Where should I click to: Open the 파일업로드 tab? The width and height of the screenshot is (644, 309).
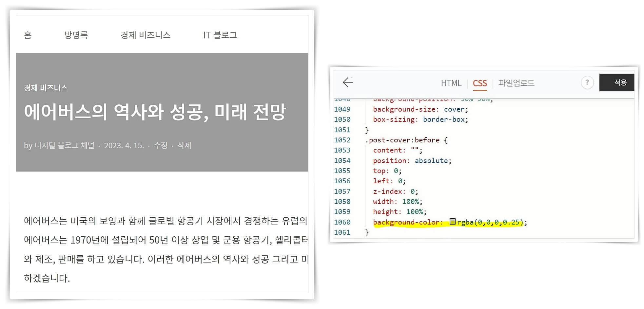pyautogui.click(x=516, y=83)
